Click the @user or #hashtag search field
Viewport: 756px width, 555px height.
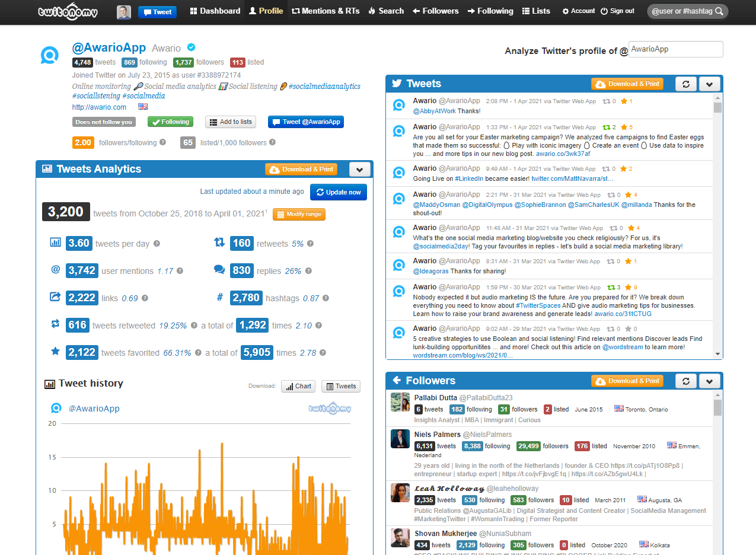tap(682, 11)
